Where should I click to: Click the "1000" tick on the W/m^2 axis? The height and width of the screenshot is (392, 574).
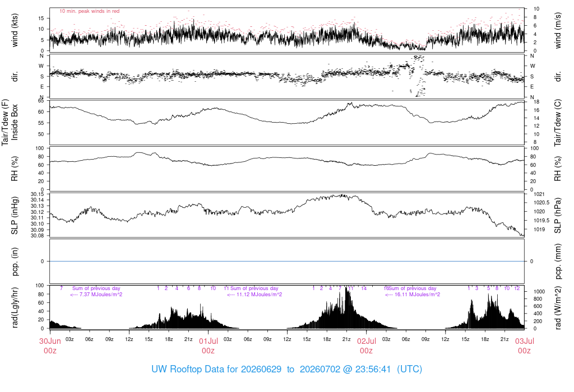pyautogui.click(x=539, y=292)
